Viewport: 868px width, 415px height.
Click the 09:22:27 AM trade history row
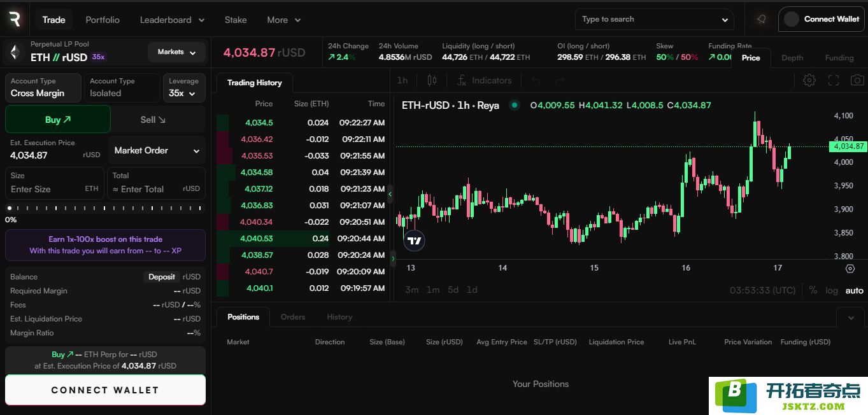301,123
